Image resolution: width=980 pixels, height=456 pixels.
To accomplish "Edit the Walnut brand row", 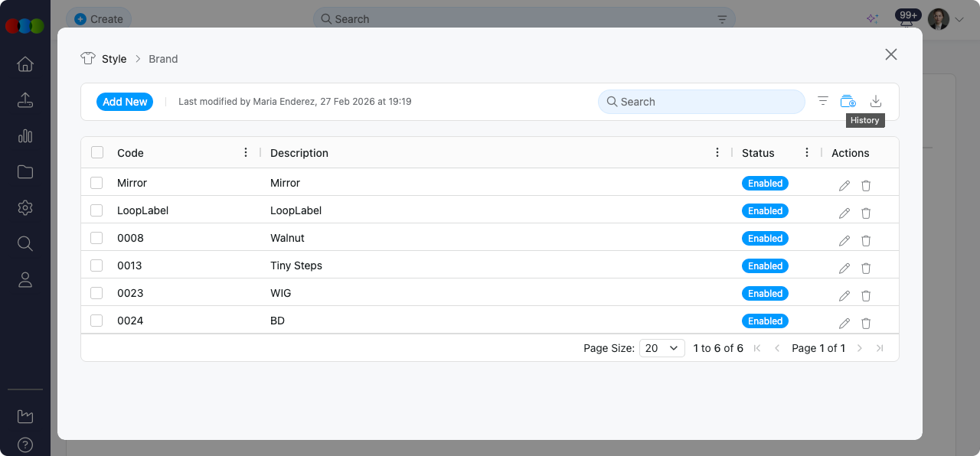I will [844, 240].
